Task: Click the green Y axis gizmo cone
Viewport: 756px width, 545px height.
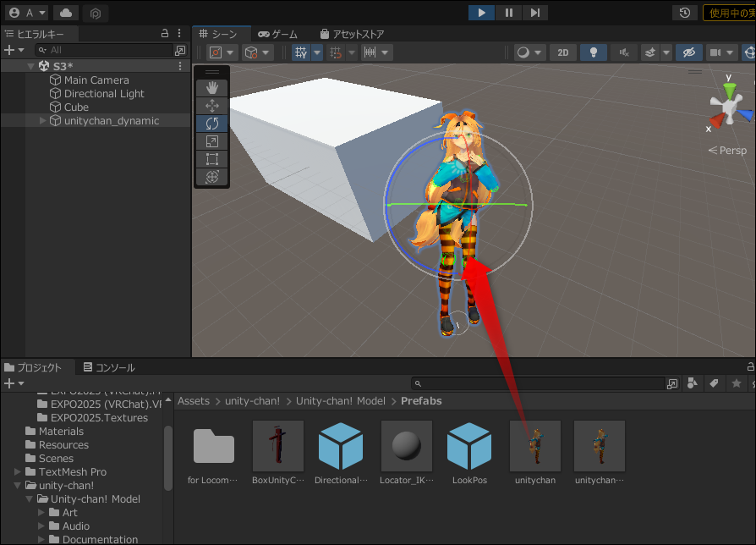Action: pyautogui.click(x=730, y=91)
